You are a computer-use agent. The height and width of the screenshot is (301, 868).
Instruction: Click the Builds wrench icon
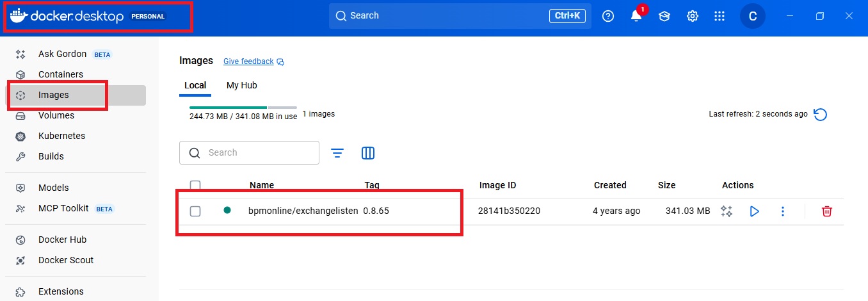pos(20,157)
